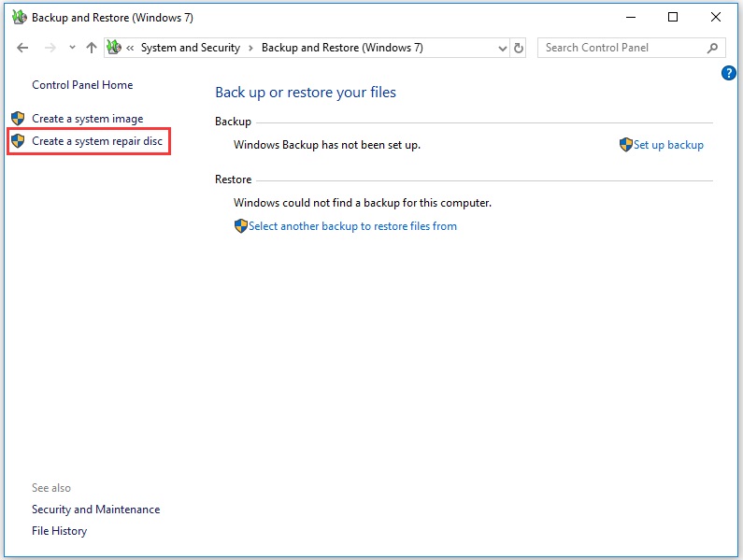743x560 pixels.
Task: Click Set up backup link
Action: [x=668, y=145]
